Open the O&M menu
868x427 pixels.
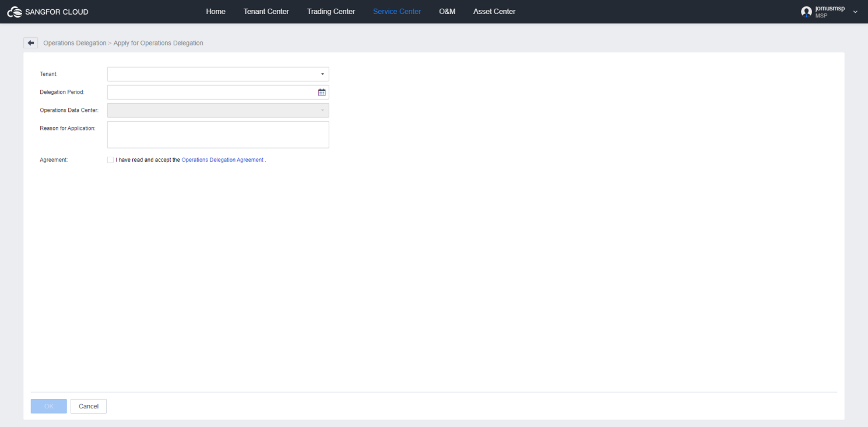click(x=447, y=12)
